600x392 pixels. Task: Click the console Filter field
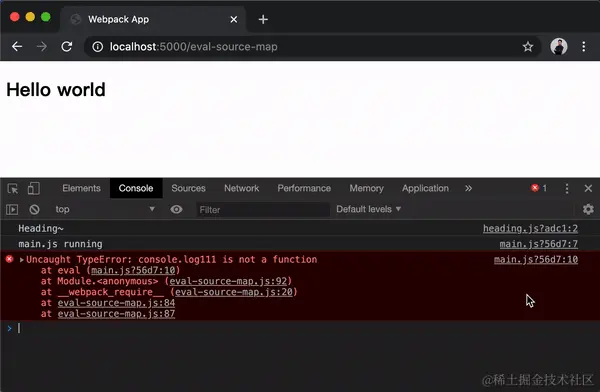click(262, 210)
